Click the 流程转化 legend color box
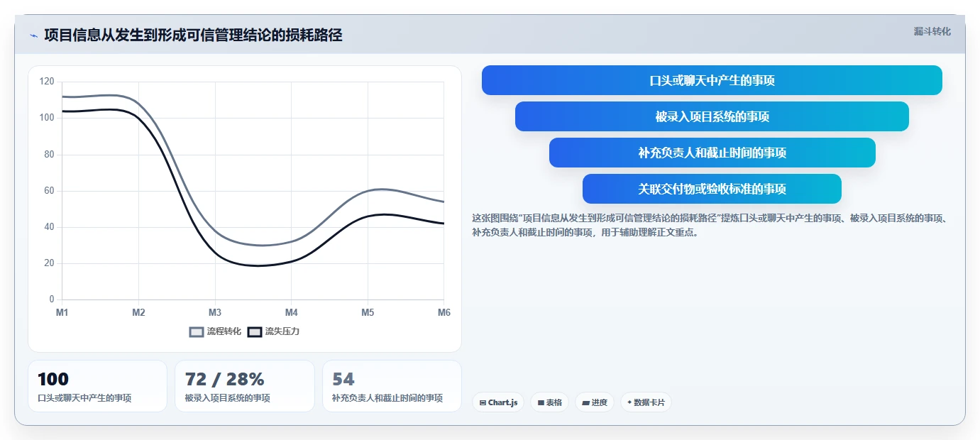This screenshot has height=440, width=980. [197, 331]
